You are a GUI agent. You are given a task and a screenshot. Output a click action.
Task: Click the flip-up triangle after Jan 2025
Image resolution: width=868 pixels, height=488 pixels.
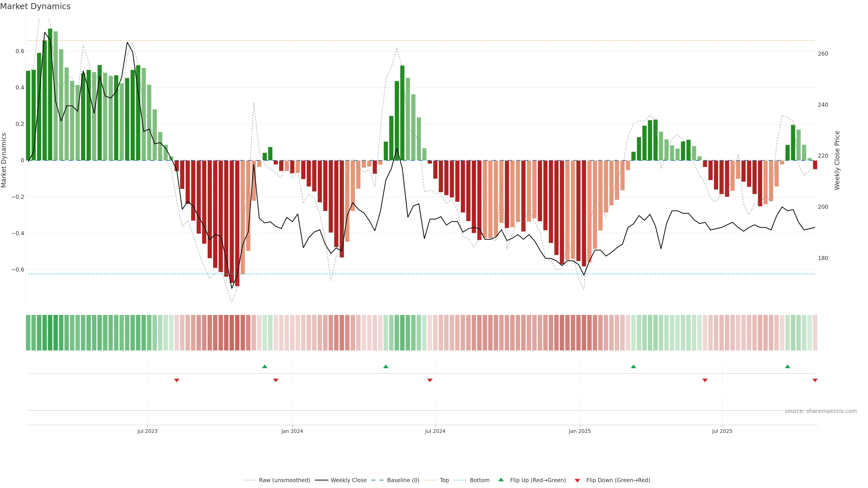[633, 366]
